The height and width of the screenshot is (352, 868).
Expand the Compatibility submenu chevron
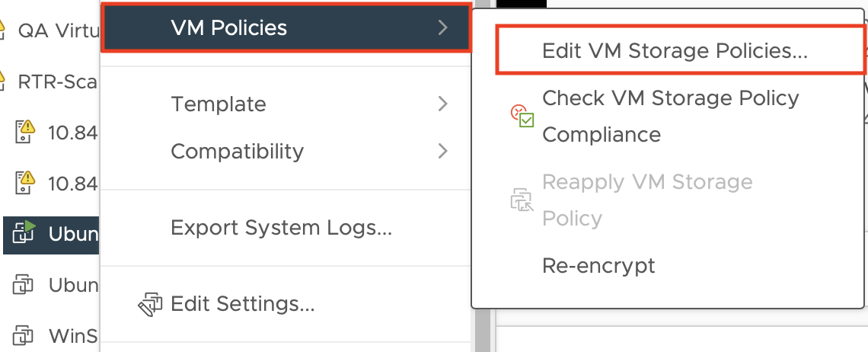click(x=443, y=151)
